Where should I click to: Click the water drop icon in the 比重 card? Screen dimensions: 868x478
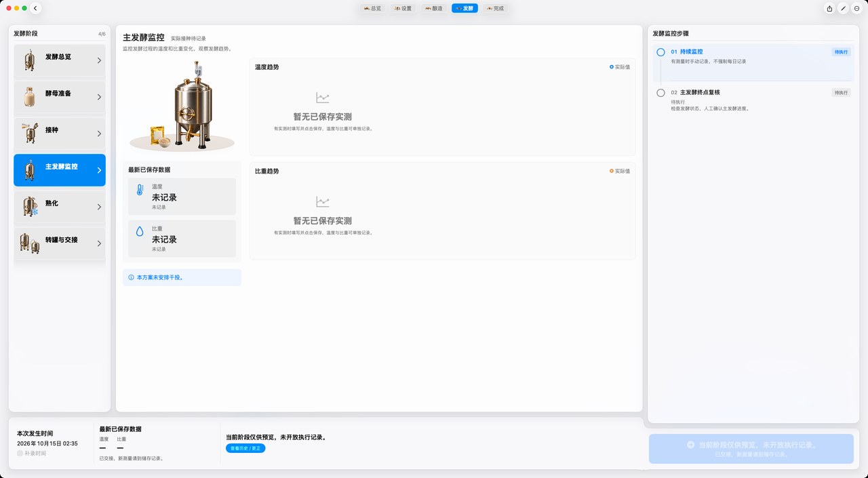coord(140,232)
